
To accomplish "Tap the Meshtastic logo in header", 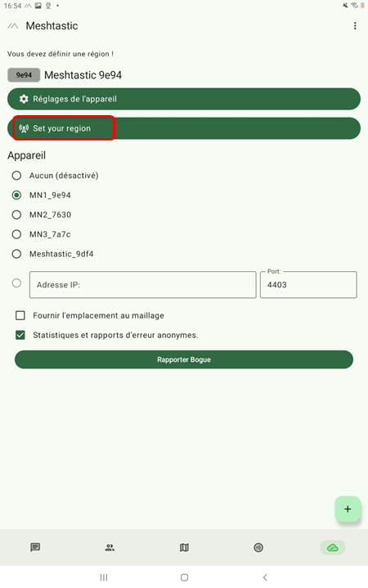I will coord(13,26).
